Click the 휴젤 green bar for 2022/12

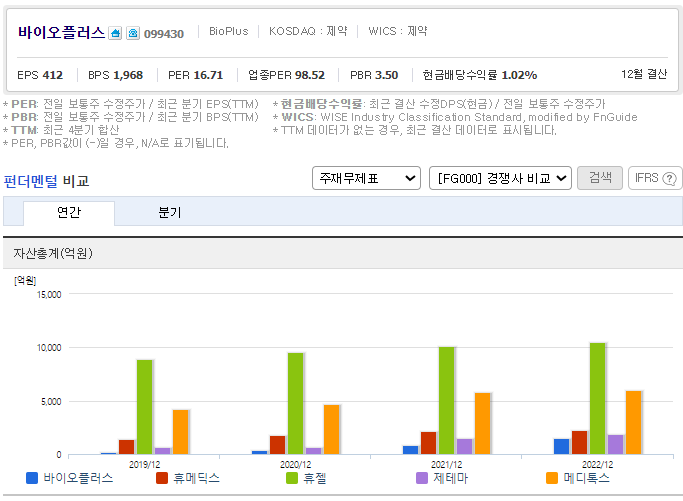point(598,399)
